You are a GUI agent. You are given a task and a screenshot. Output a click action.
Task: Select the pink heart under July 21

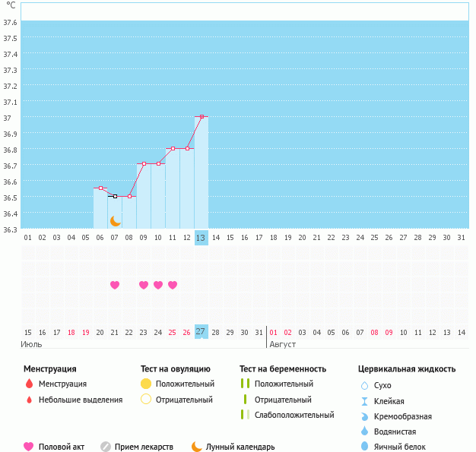pos(115,285)
